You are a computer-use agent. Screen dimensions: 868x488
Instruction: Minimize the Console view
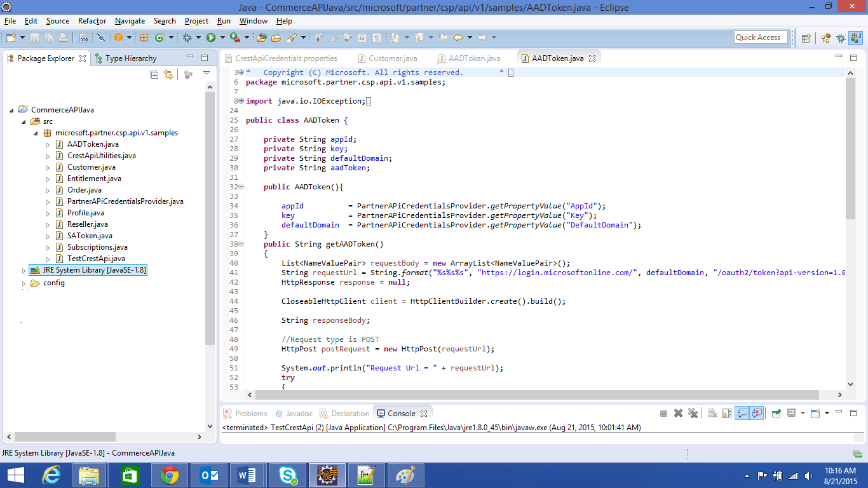point(839,413)
